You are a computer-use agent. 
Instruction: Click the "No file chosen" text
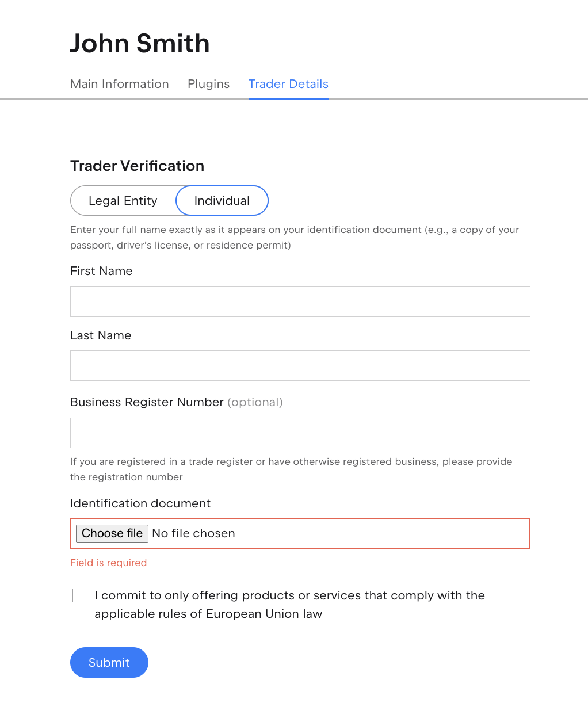click(193, 533)
